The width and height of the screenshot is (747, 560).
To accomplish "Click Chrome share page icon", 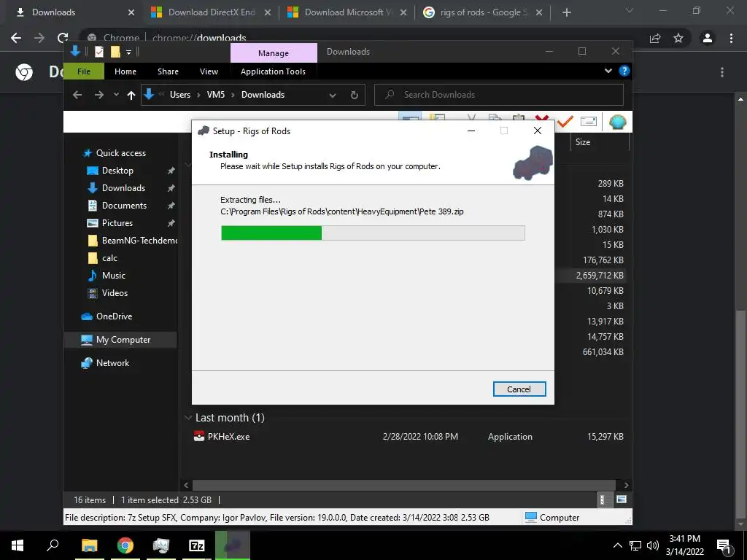I will [x=655, y=38].
